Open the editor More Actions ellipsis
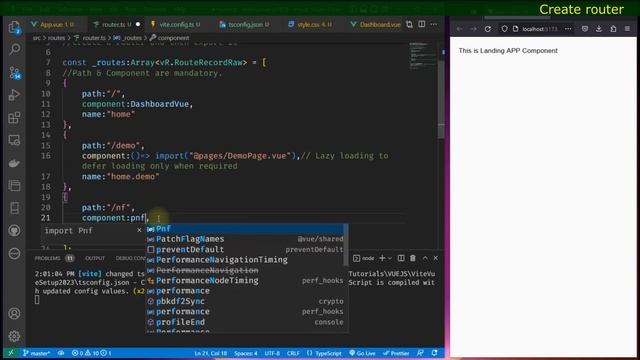Screen dimensions: 640x360 click(434, 24)
